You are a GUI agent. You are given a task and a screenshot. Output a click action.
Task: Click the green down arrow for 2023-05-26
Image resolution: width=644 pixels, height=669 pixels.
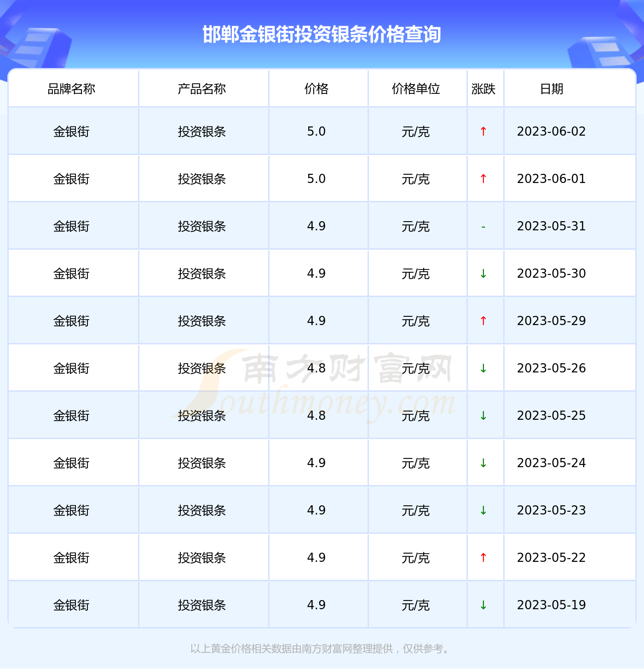tap(483, 368)
